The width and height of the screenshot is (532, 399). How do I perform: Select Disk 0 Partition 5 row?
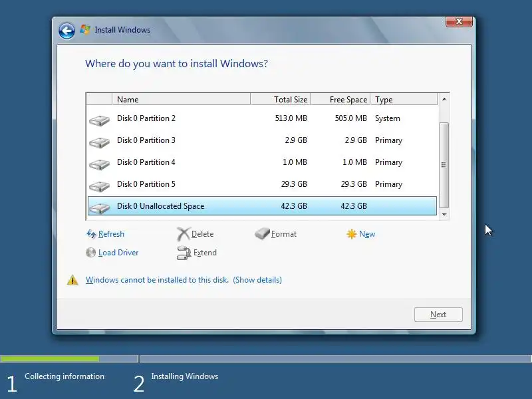262,184
